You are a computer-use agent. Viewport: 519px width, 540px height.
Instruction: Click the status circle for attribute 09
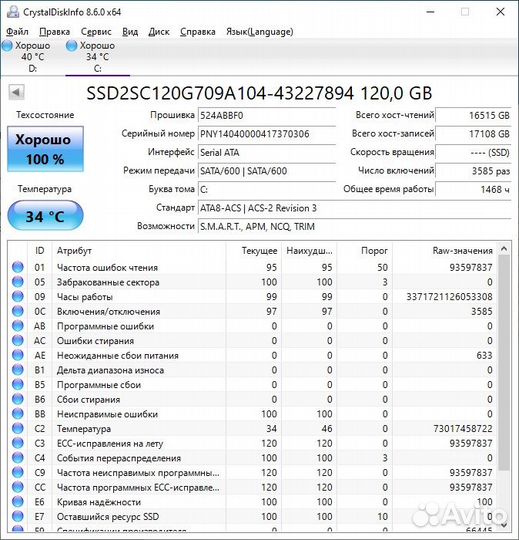pos(18,297)
